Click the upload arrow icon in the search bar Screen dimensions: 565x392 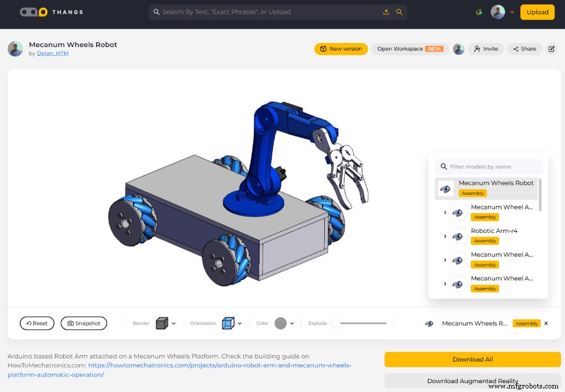point(387,12)
